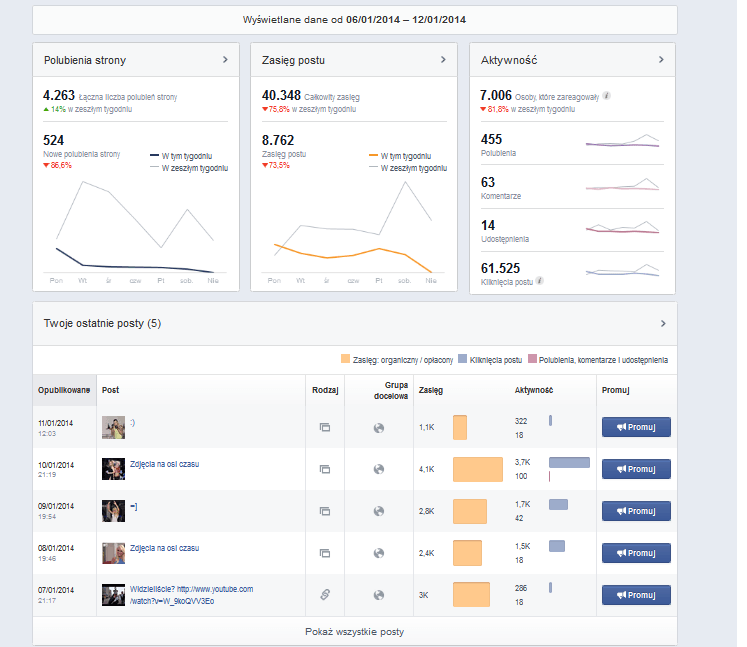Click the photo type icon for 11/01/2014 post

click(x=324, y=427)
